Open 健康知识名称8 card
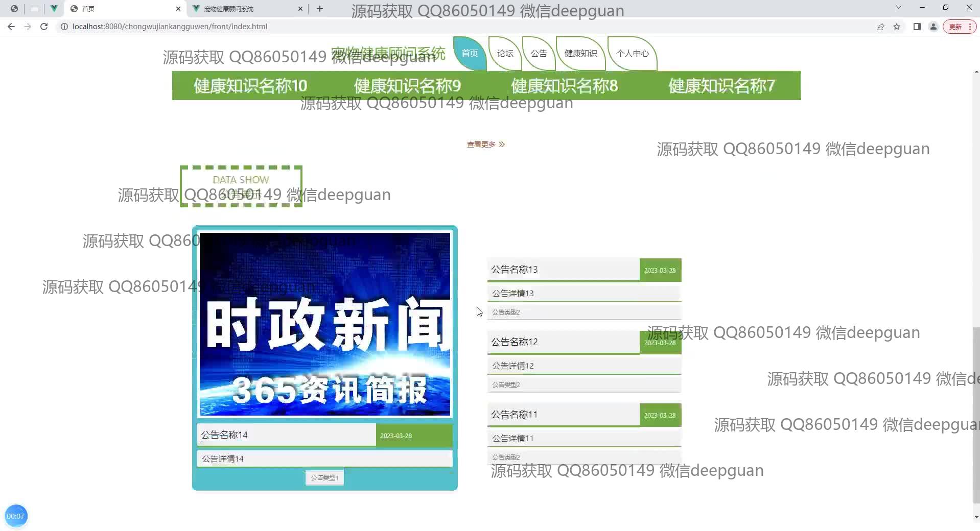The height and width of the screenshot is (531, 980). (565, 86)
